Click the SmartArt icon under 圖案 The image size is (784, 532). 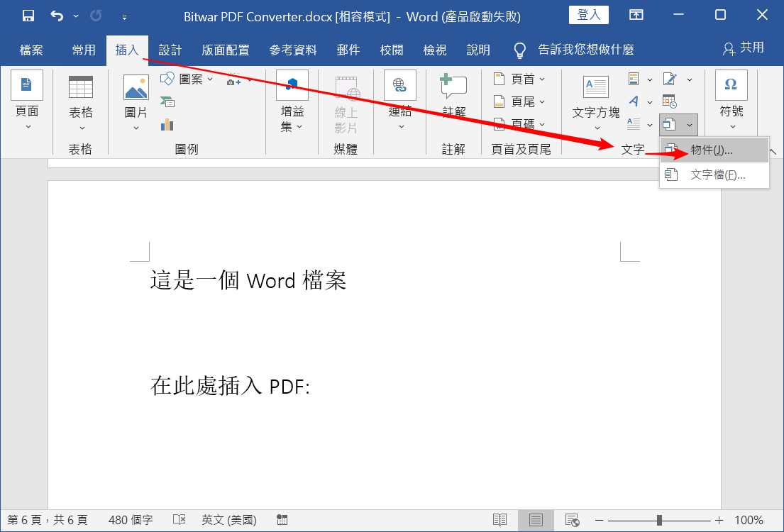tap(167, 102)
